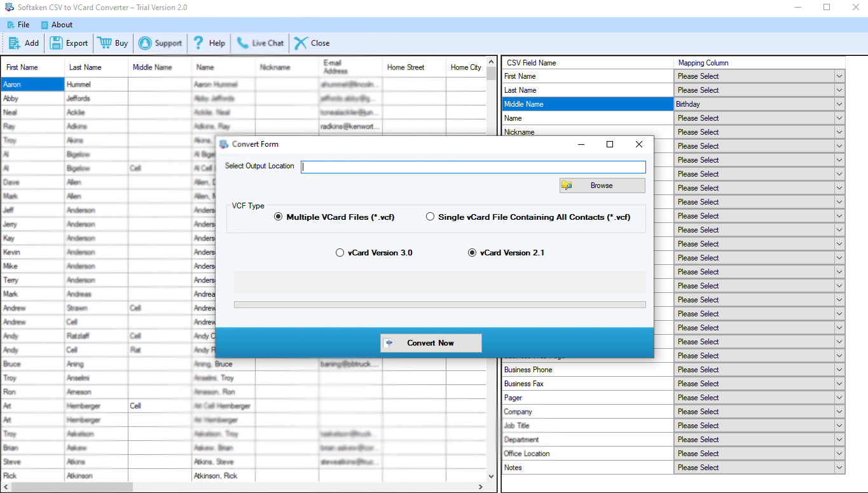The height and width of the screenshot is (493, 868).
Task: Open mapping dropdown for Business Fax
Action: click(839, 384)
